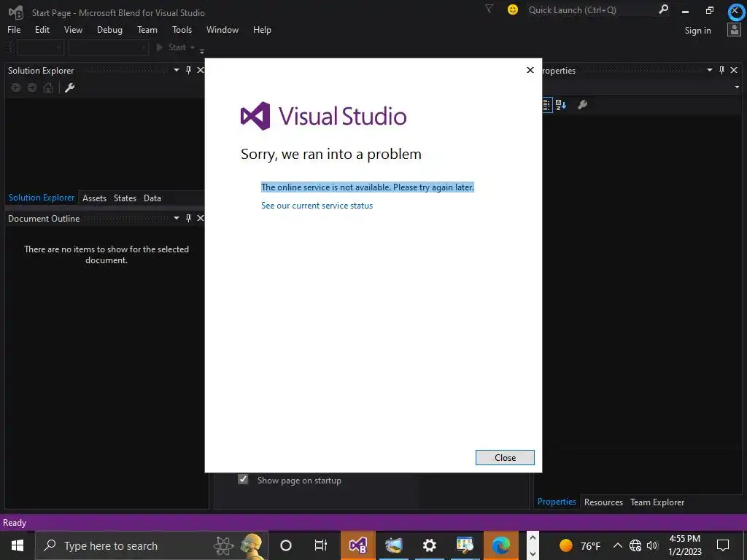This screenshot has height=560, width=747.
Task: Click Blend for Visual Studio taskbar icon
Action: (x=357, y=545)
